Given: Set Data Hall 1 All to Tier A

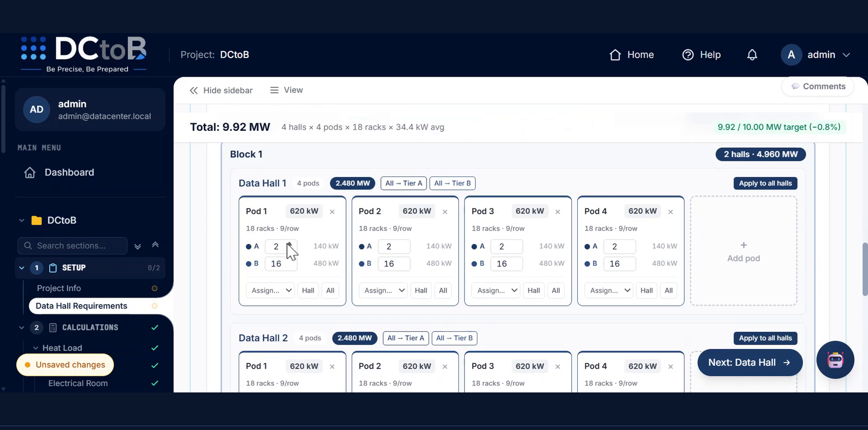Looking at the screenshot, I should pos(404,184).
